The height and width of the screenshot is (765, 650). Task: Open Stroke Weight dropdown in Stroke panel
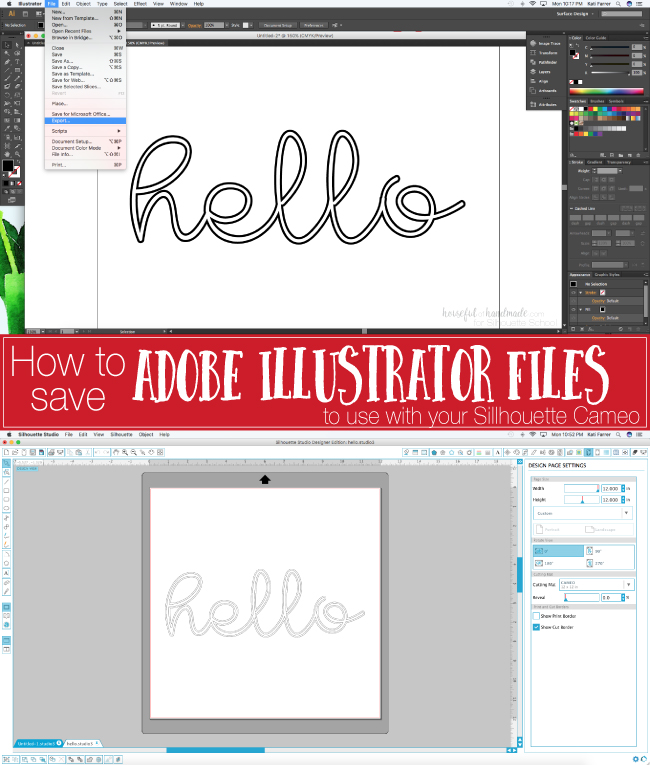pos(620,171)
